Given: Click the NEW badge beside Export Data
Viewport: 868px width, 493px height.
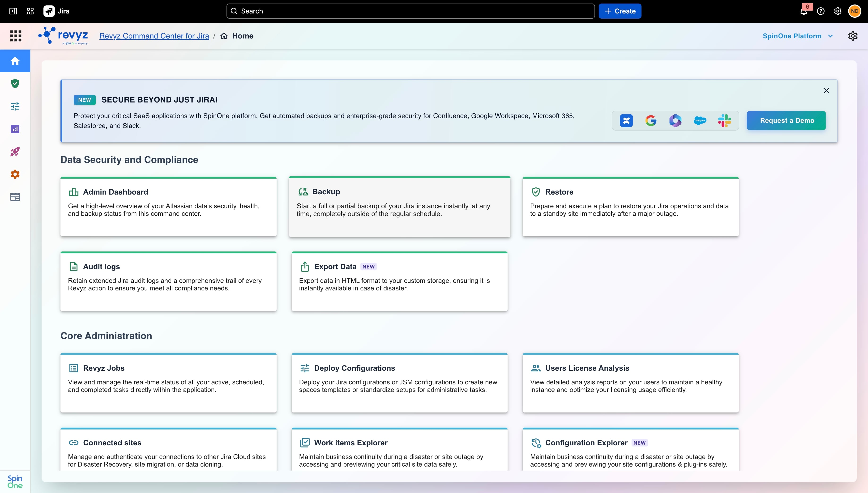Looking at the screenshot, I should click(x=368, y=267).
